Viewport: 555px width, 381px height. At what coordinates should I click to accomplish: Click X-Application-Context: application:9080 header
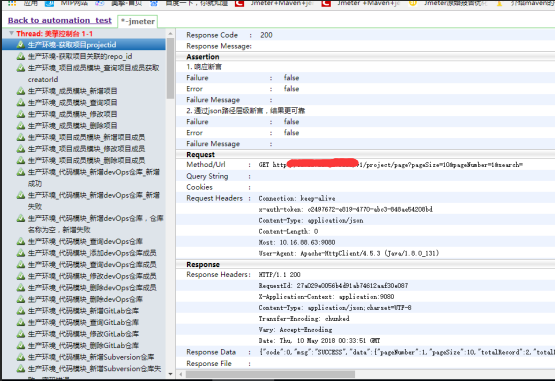tap(326, 296)
